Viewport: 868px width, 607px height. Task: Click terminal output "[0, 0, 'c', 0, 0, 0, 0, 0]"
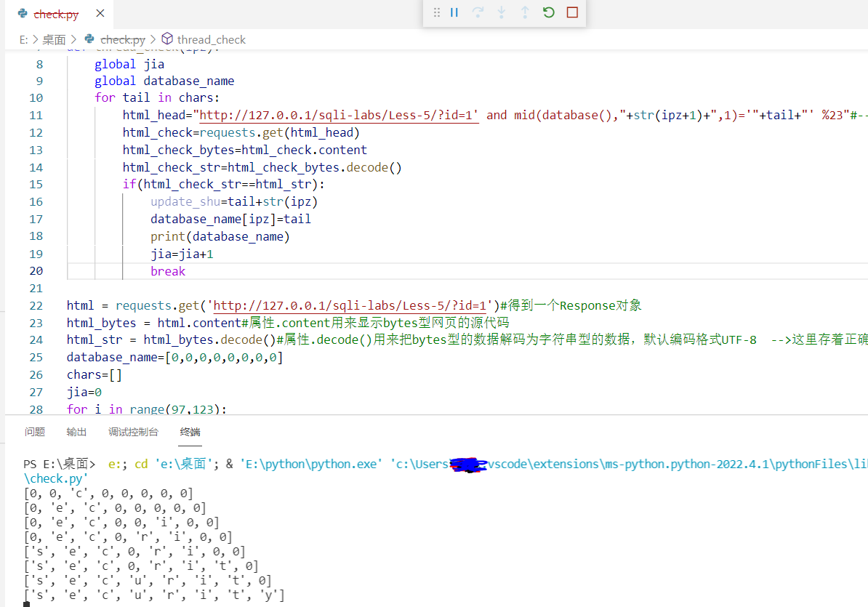(x=108, y=493)
